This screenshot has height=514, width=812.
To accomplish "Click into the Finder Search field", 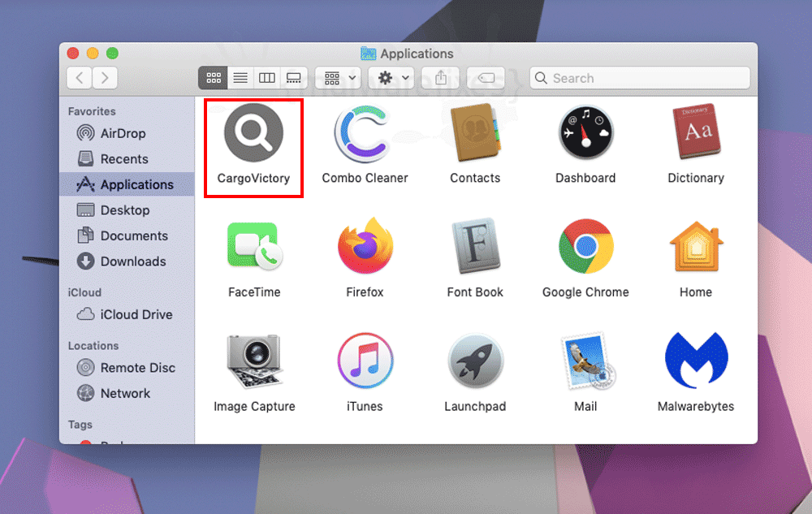I will coord(640,78).
